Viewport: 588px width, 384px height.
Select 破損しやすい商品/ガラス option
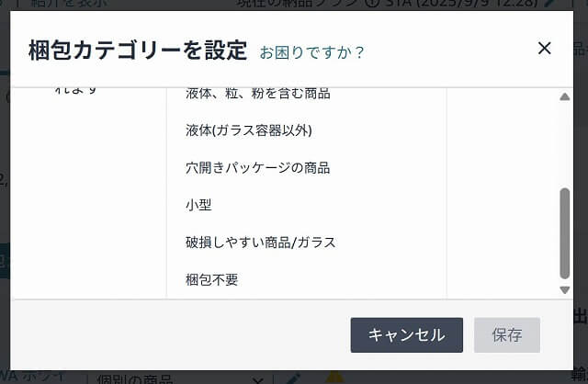[260, 243]
